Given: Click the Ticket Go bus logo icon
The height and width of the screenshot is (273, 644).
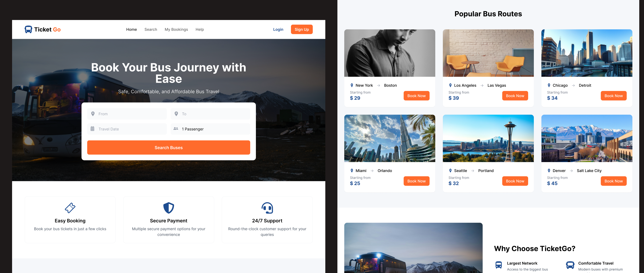Looking at the screenshot, I should pos(28,29).
